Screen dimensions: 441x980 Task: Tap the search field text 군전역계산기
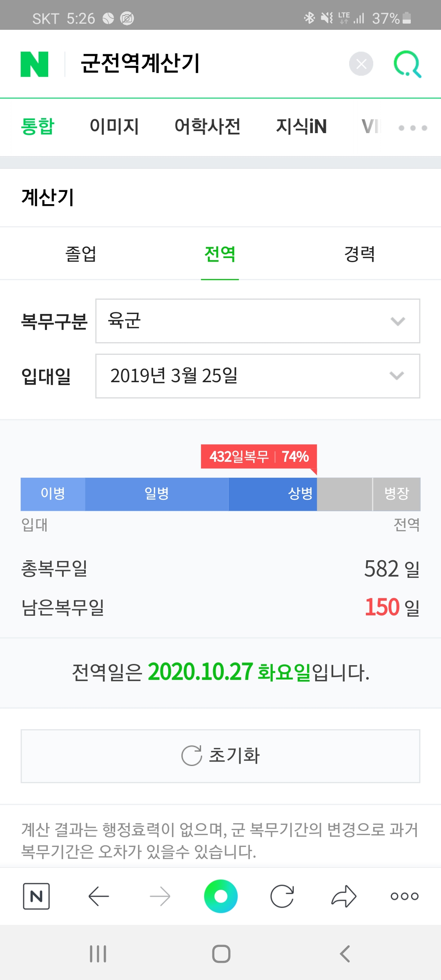(x=140, y=63)
